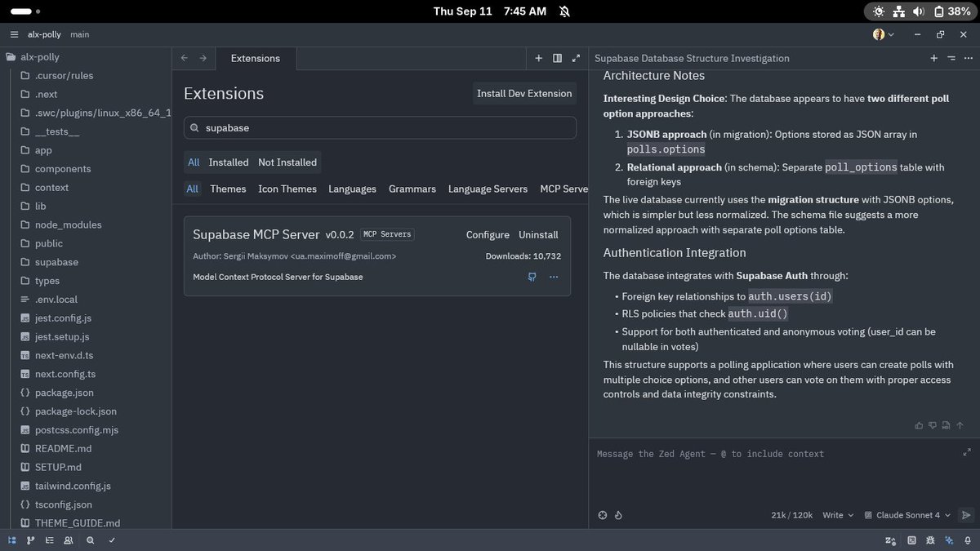Image resolution: width=980 pixels, height=551 pixels.
Task: Click the extensions search field
Action: tap(381, 127)
